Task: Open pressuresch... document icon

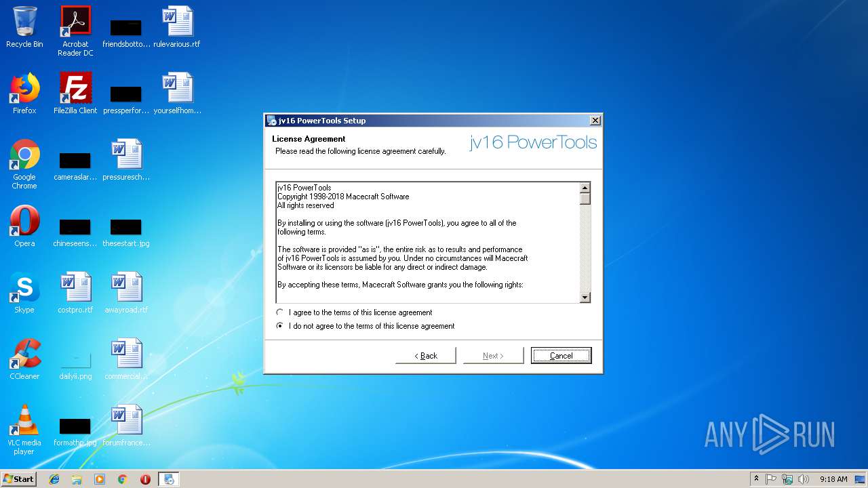Action: (x=126, y=161)
